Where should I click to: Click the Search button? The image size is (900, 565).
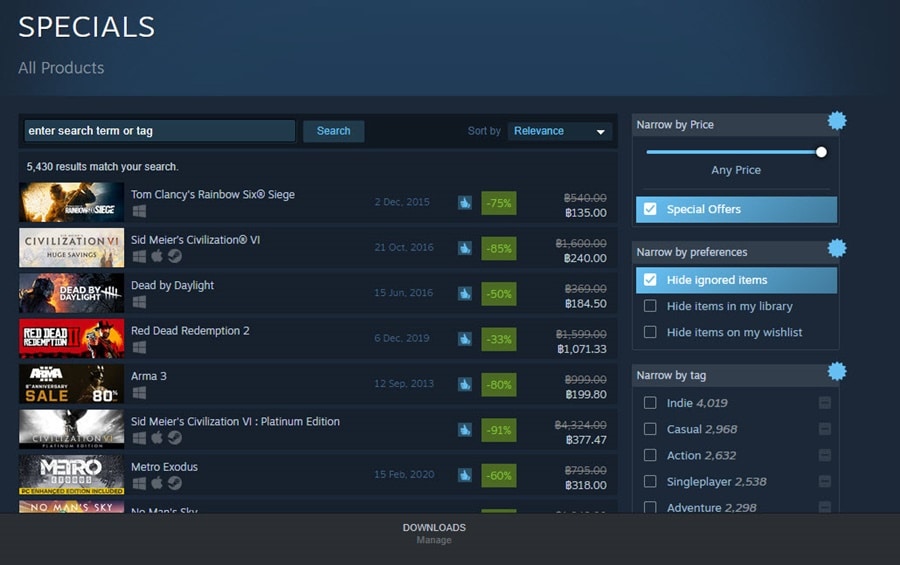333,131
